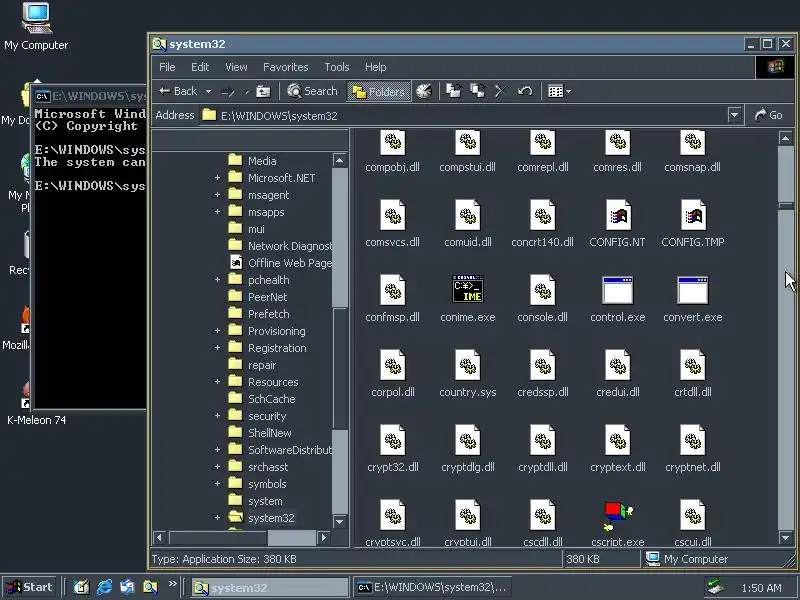Open the Help menu
This screenshot has height=600, width=800.
[376, 67]
